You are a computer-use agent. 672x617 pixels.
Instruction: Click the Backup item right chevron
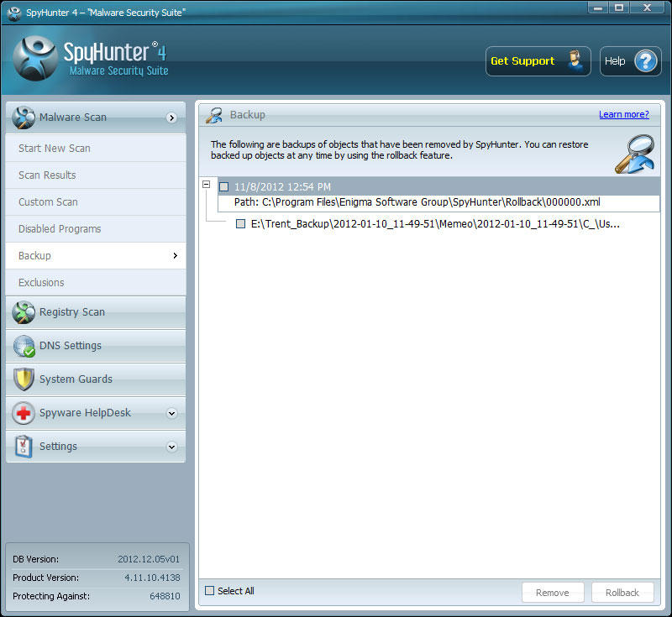(175, 256)
